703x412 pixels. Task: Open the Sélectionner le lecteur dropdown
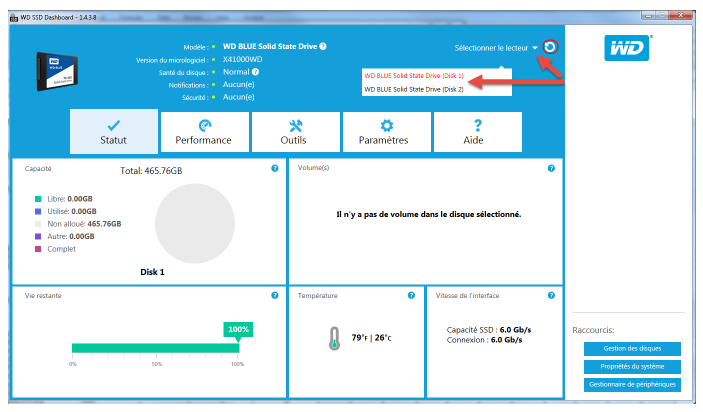pos(496,48)
